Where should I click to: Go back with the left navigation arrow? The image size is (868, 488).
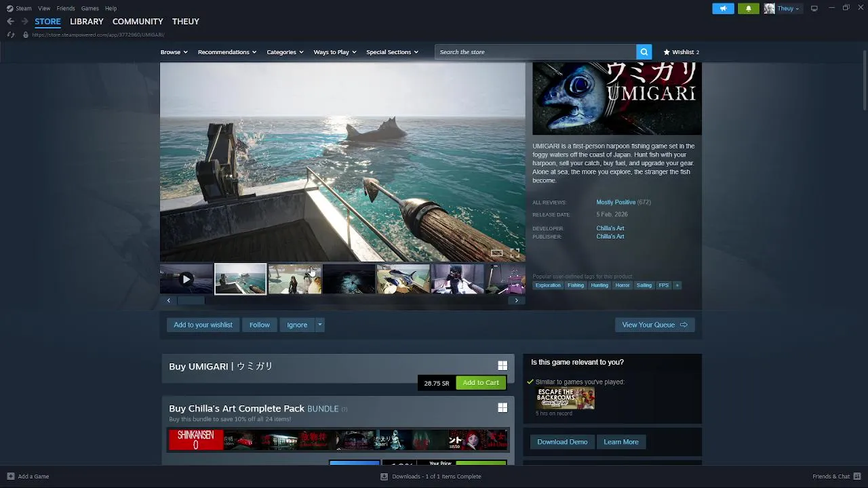[x=10, y=22]
